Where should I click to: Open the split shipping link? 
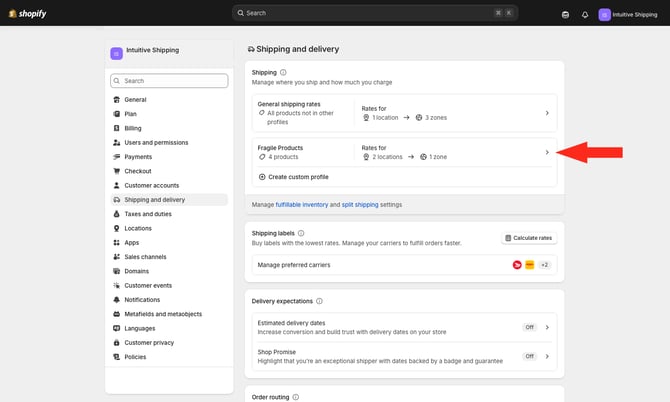pyautogui.click(x=360, y=205)
